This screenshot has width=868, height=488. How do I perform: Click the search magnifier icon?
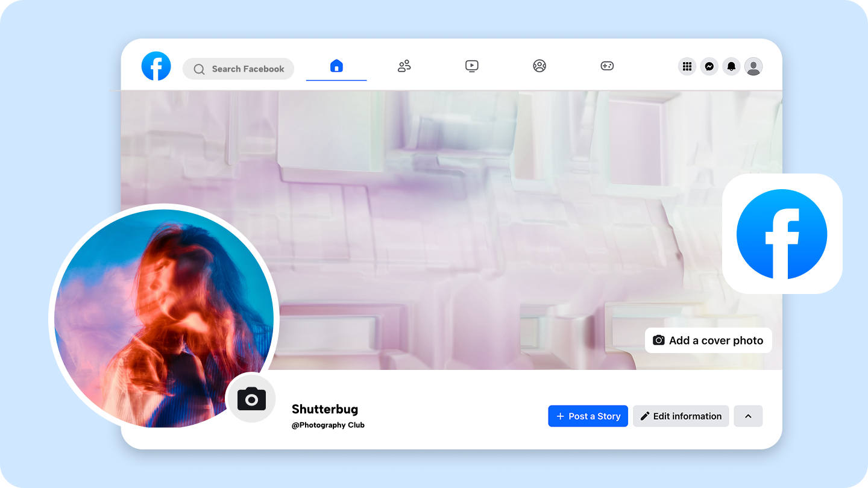pyautogui.click(x=199, y=69)
